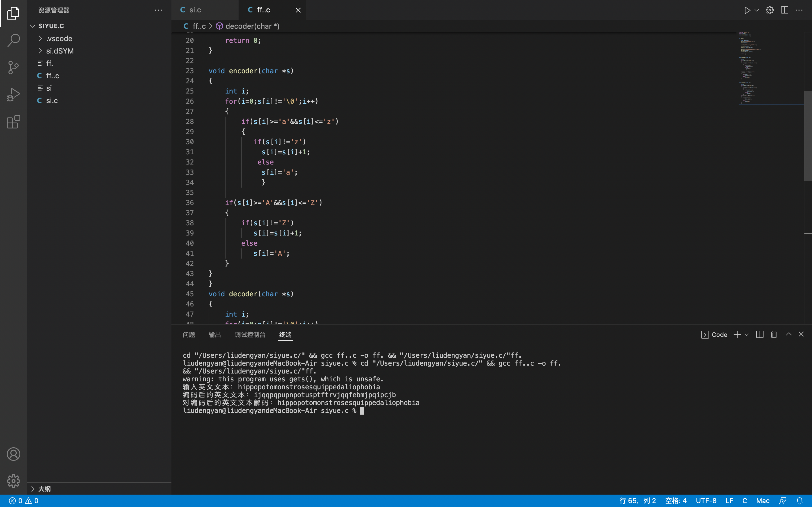Toggle the Explorer view icon
812x507 pixels.
(14, 14)
